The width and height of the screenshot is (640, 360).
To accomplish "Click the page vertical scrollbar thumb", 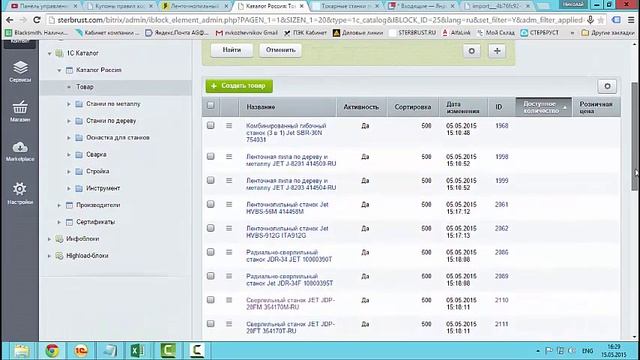I will click(635, 136).
